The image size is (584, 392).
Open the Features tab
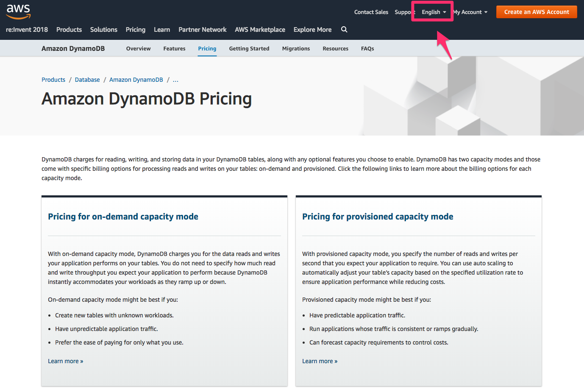coord(174,48)
